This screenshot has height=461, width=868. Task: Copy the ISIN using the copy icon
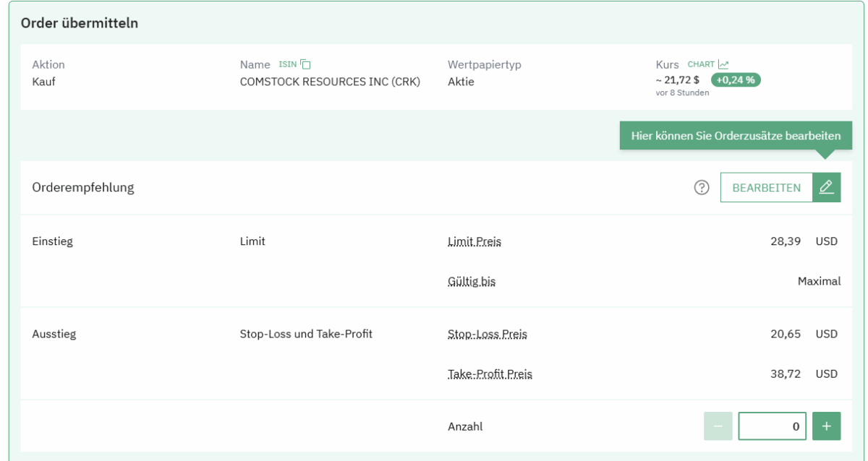305,64
